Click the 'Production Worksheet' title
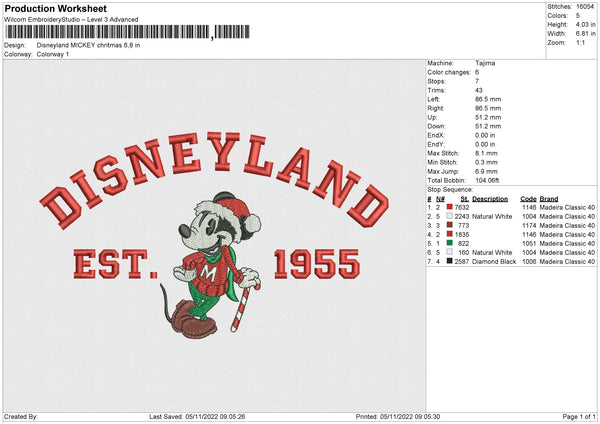The height and width of the screenshot is (424, 600). (x=56, y=8)
